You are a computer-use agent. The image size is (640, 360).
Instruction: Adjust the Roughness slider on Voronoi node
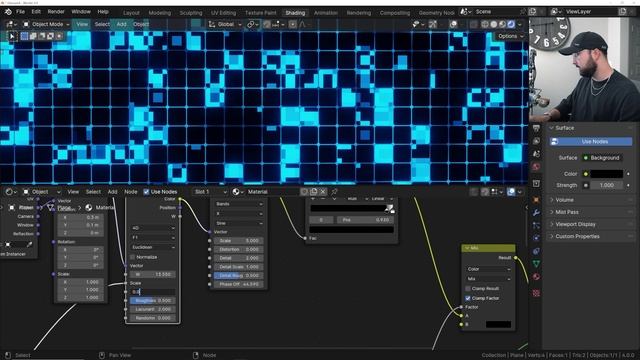click(153, 301)
